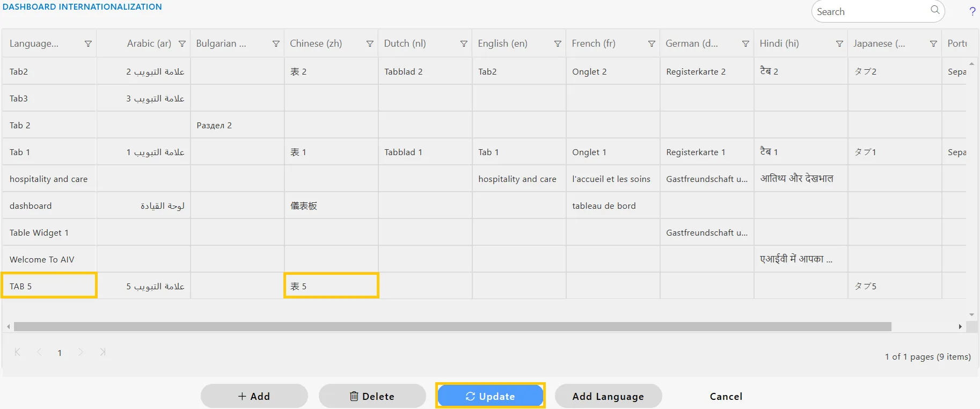Go to last page of grid
Screen dimensions: 980x409
pos(103,352)
